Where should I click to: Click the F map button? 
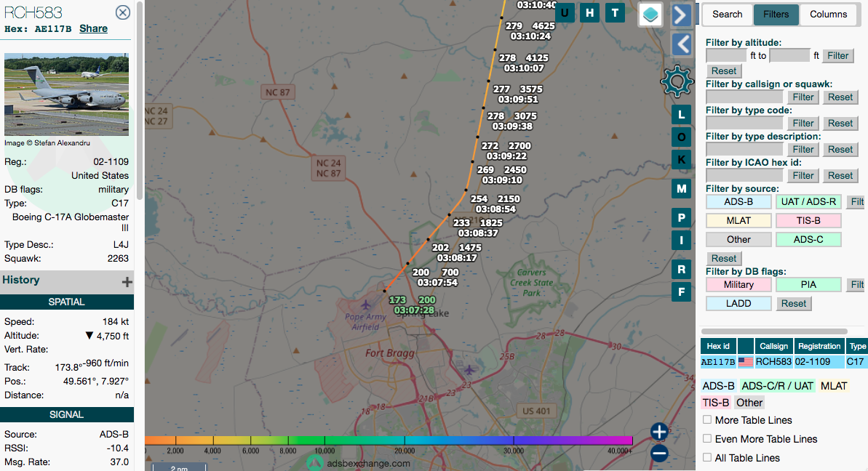pos(682,292)
